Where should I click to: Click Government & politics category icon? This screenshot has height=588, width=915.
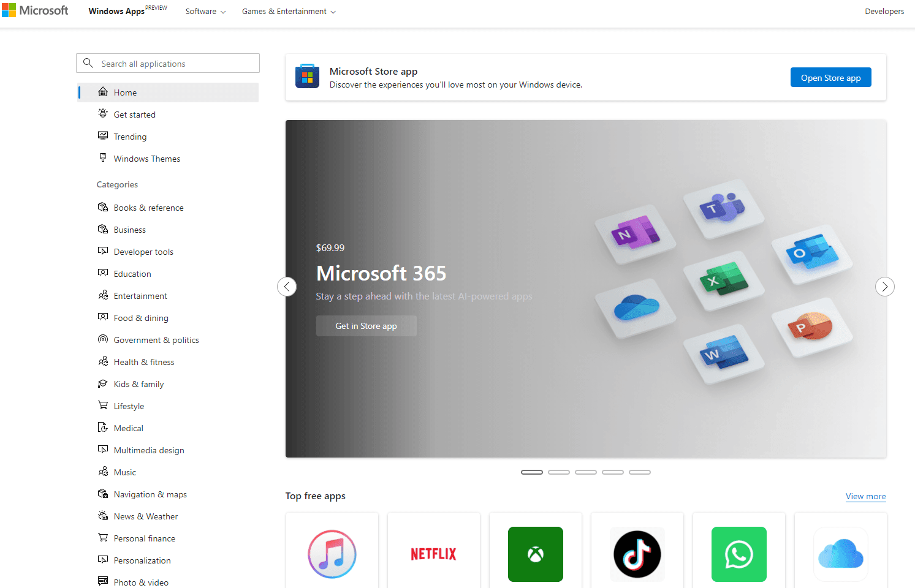click(103, 339)
